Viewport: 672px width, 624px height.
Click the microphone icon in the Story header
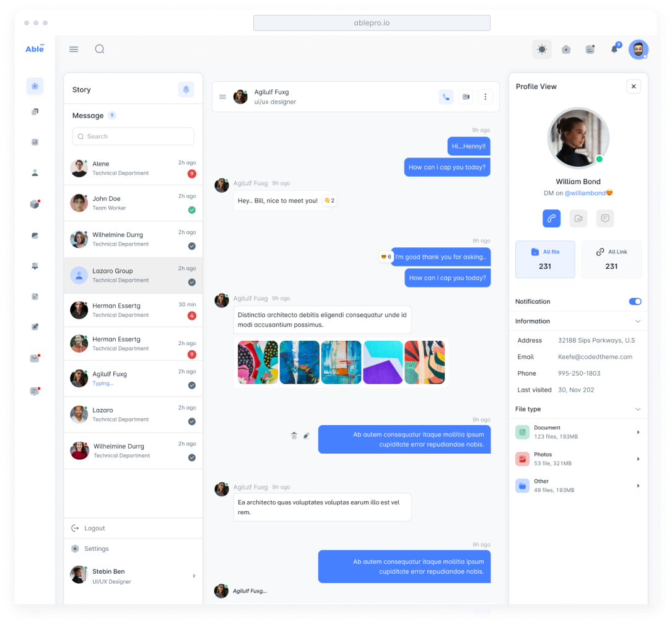tap(186, 89)
